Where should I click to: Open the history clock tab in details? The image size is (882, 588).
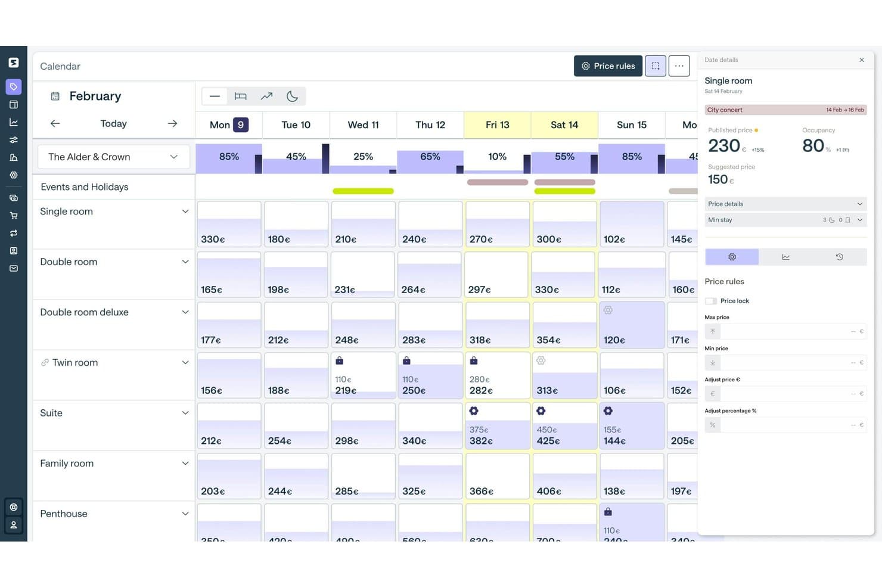(x=839, y=257)
